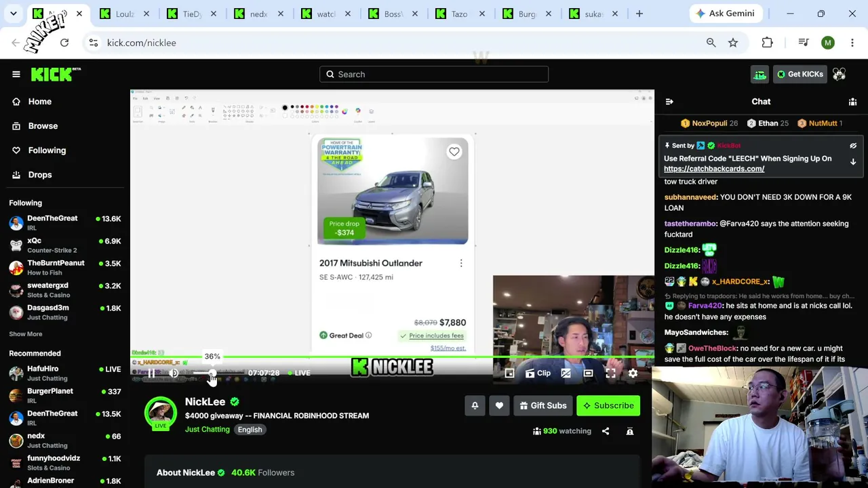Open a new browser tab

tap(639, 14)
